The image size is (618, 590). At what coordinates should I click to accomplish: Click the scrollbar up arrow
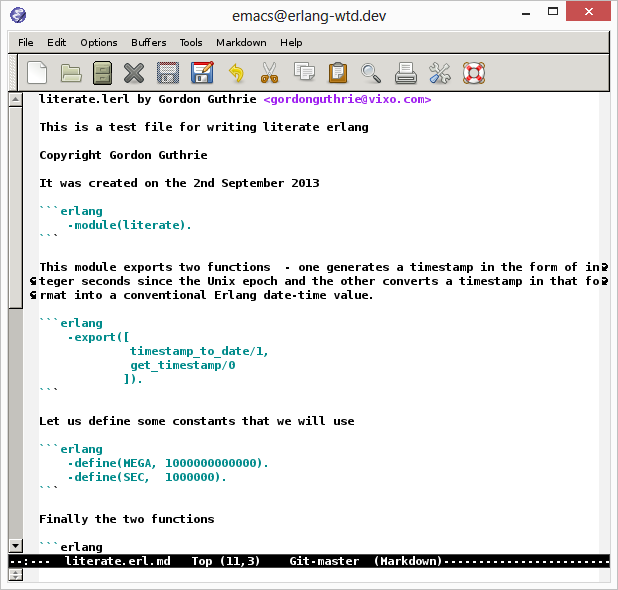[x=15, y=99]
